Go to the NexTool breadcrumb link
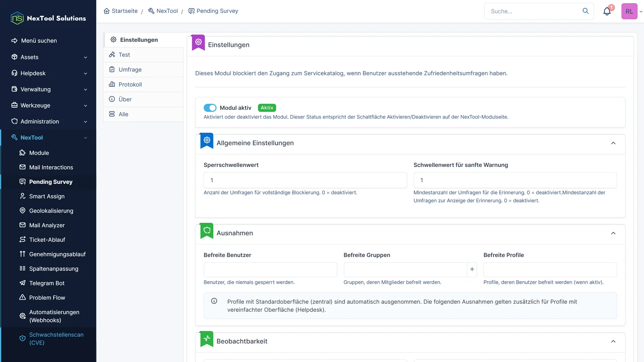 pos(163,11)
